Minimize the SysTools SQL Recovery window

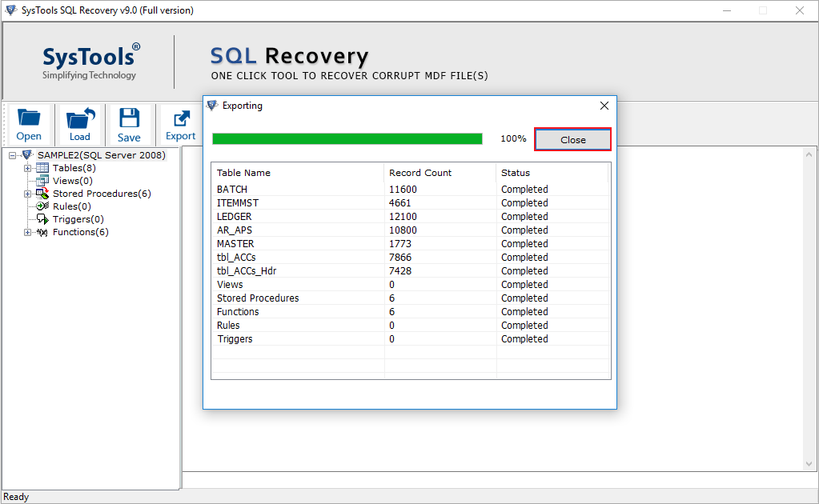(x=727, y=10)
